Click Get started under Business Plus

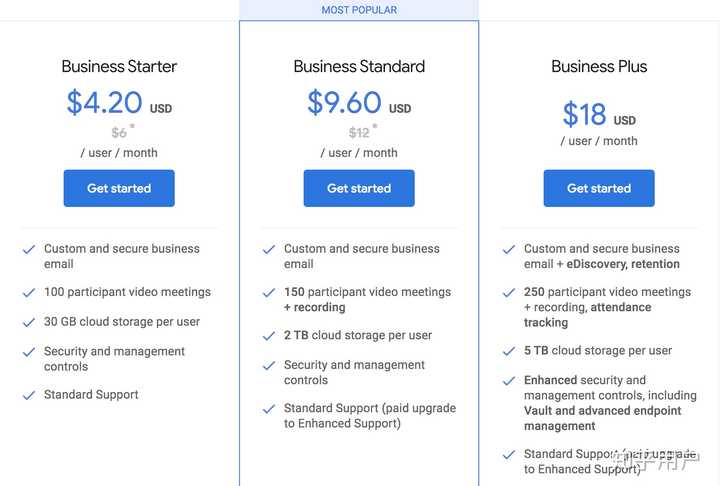click(x=599, y=188)
